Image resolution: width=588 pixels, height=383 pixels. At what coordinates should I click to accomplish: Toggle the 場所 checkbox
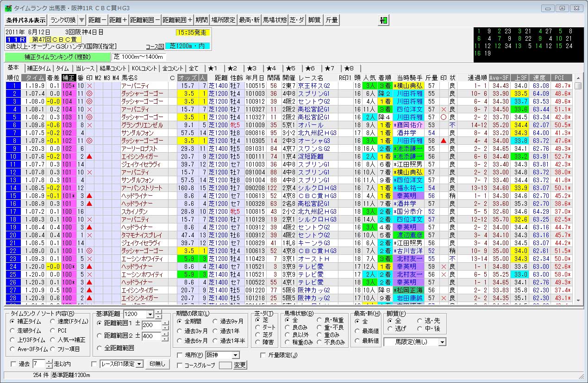pyautogui.click(x=180, y=355)
